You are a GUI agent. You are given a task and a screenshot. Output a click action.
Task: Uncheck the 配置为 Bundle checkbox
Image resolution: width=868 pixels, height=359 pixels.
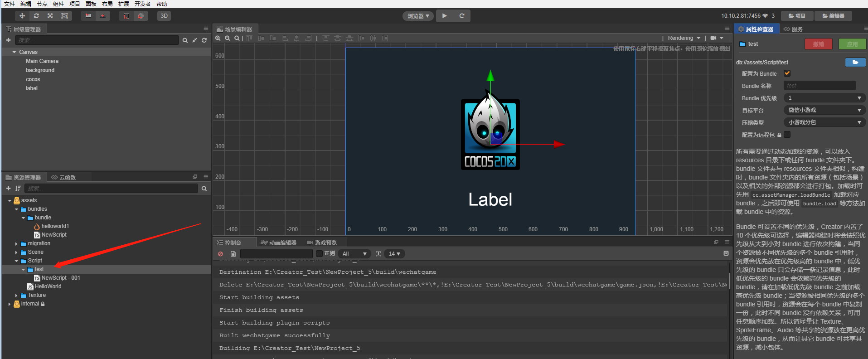(787, 73)
